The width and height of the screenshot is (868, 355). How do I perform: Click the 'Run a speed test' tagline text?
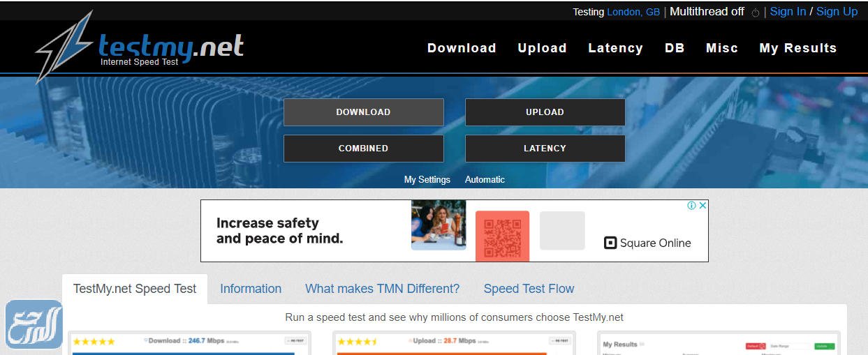click(454, 317)
